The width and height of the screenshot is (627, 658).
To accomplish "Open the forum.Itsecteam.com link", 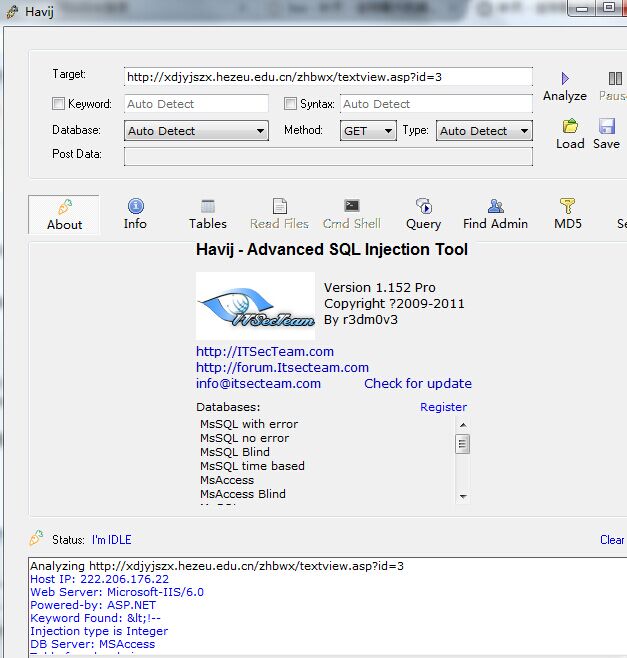I will tap(282, 368).
